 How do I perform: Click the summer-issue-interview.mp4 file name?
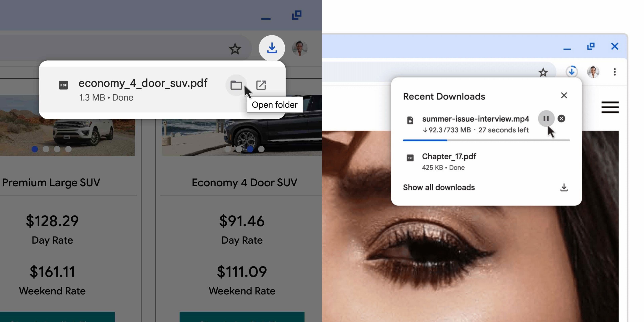[476, 119]
